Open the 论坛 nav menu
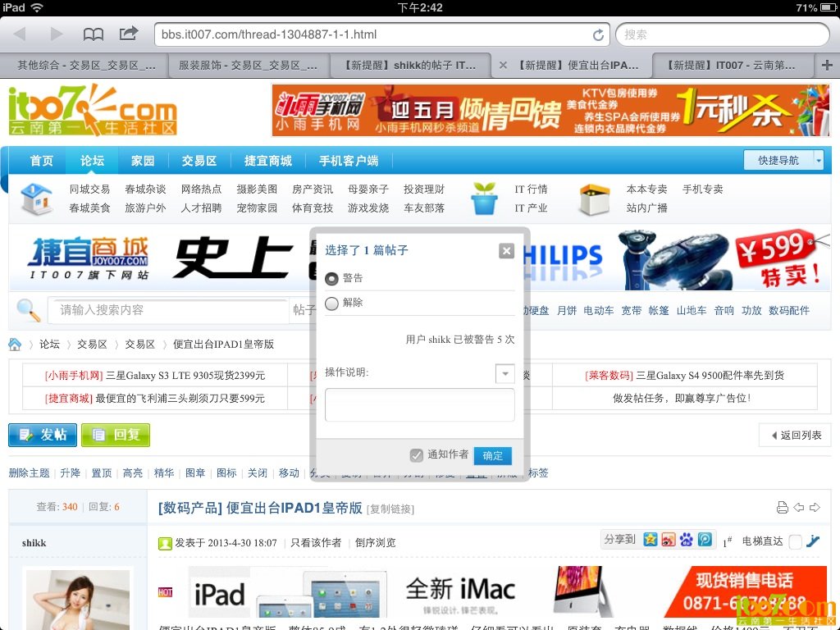840x630 pixels. (92, 161)
